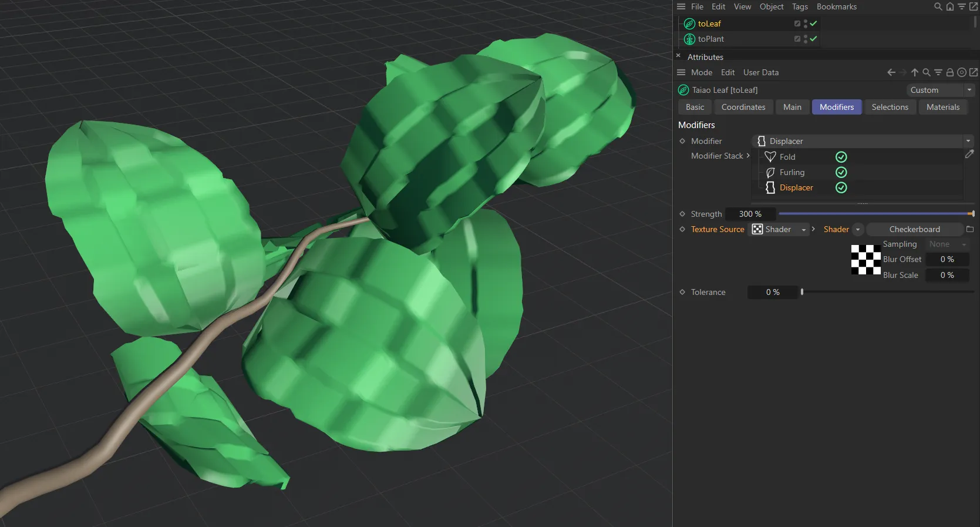Toggle the Furling modifier enabled checkmark
The height and width of the screenshot is (527, 980).
click(x=841, y=172)
